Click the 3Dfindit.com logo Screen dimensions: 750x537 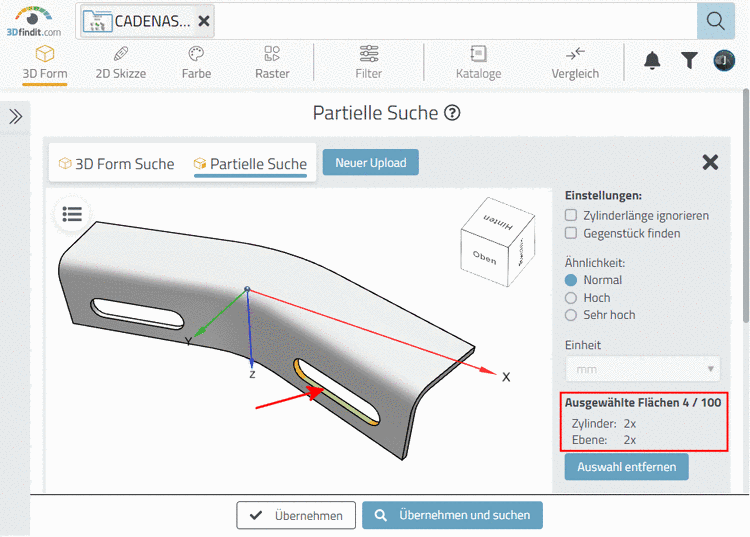[33, 22]
